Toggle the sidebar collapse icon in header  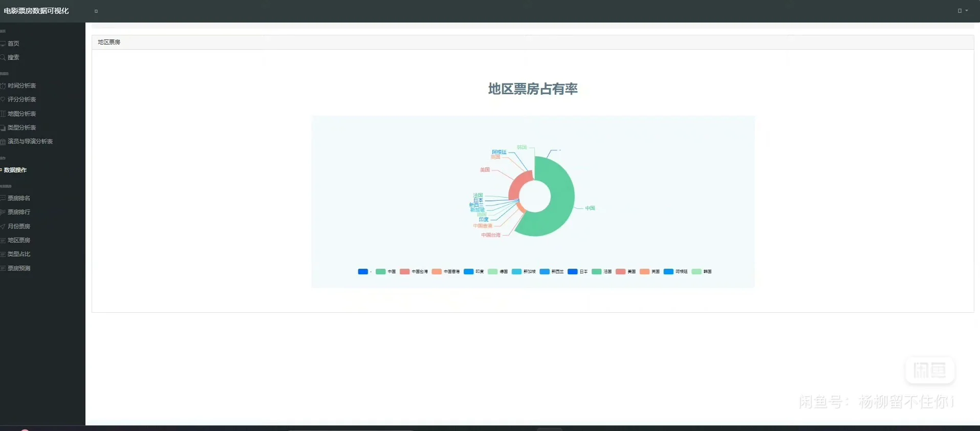[x=96, y=11]
